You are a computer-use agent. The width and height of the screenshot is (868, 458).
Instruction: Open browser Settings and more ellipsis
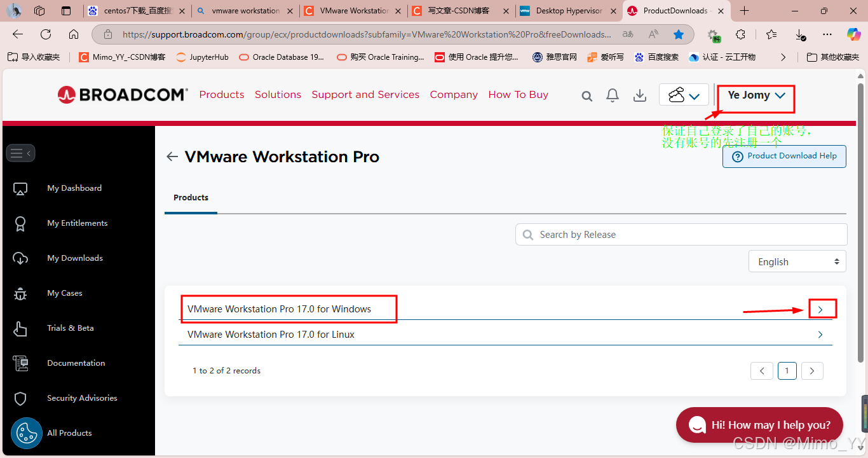click(x=827, y=34)
